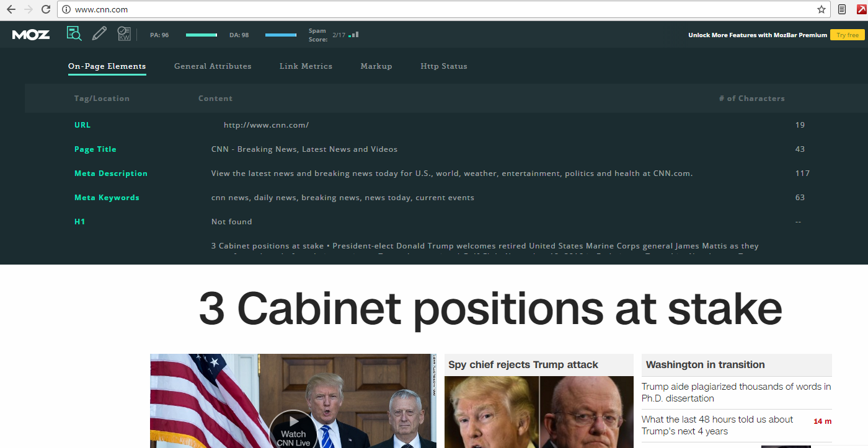Screen dimensions: 868x448
Task: Click the MOZ logo
Action: (31, 35)
